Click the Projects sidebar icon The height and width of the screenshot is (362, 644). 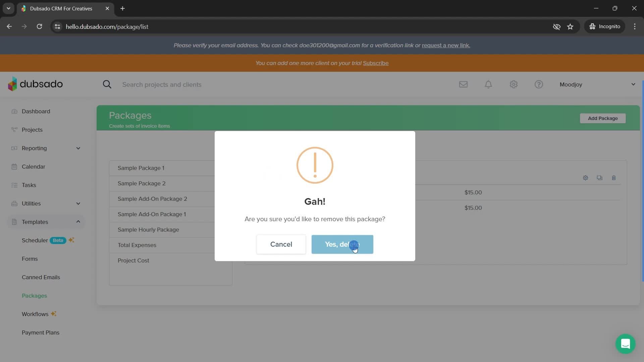(x=14, y=130)
